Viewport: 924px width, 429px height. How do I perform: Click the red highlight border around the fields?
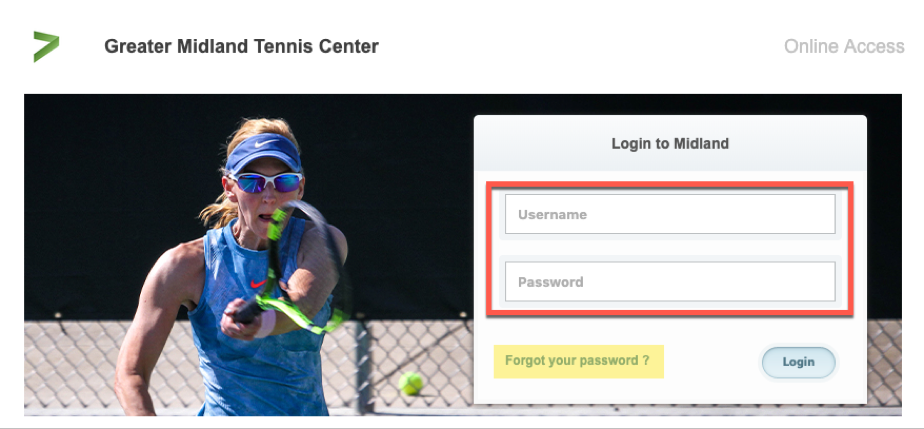pos(670,184)
